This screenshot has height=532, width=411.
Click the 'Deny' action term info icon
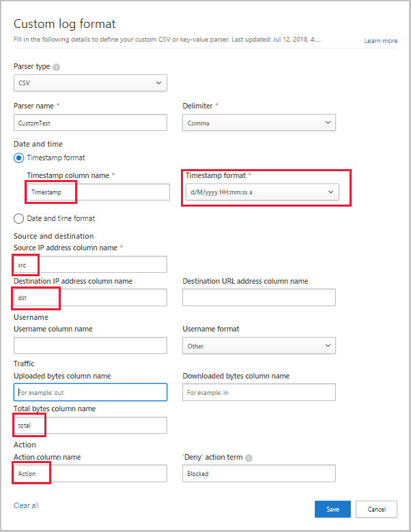coord(249,457)
